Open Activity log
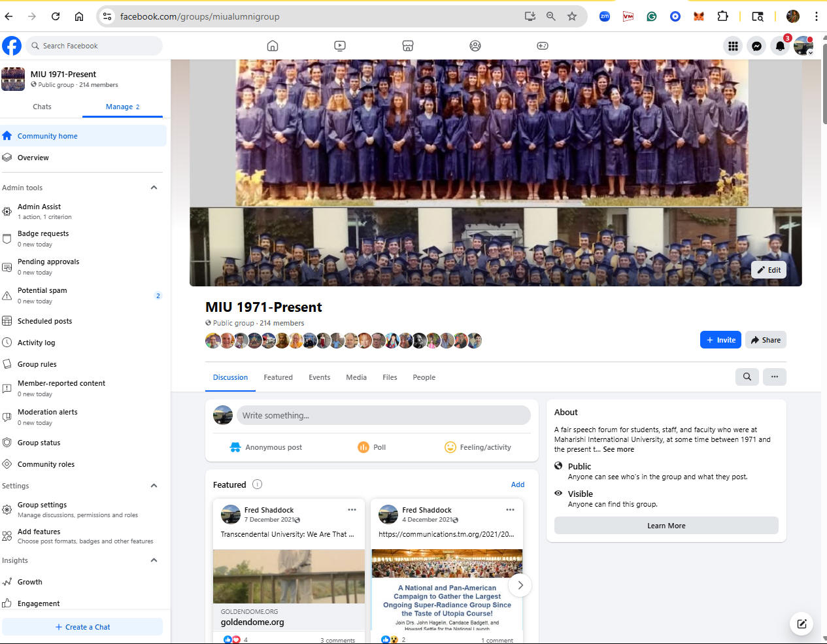Image resolution: width=827 pixels, height=644 pixels. (83, 343)
